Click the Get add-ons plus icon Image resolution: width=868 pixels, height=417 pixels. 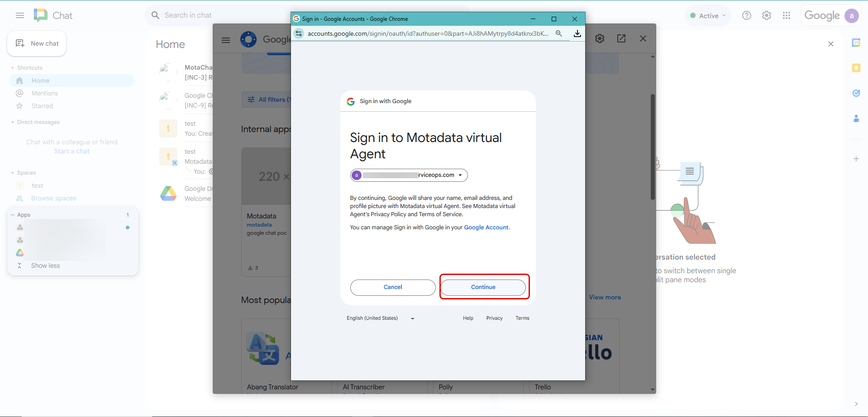tap(856, 158)
